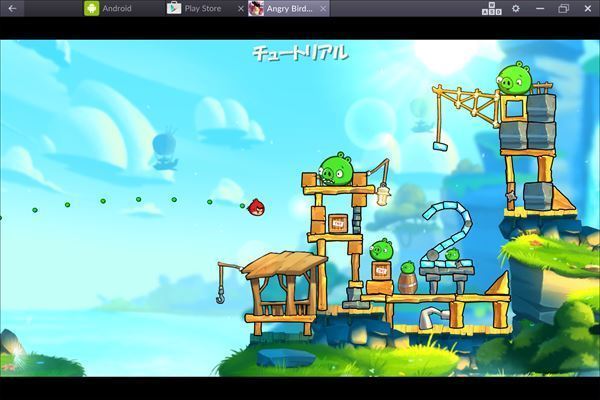Image resolution: width=600 pixels, height=400 pixels.
Task: Tap the large pig atop the right stone tower
Action: coord(514,78)
